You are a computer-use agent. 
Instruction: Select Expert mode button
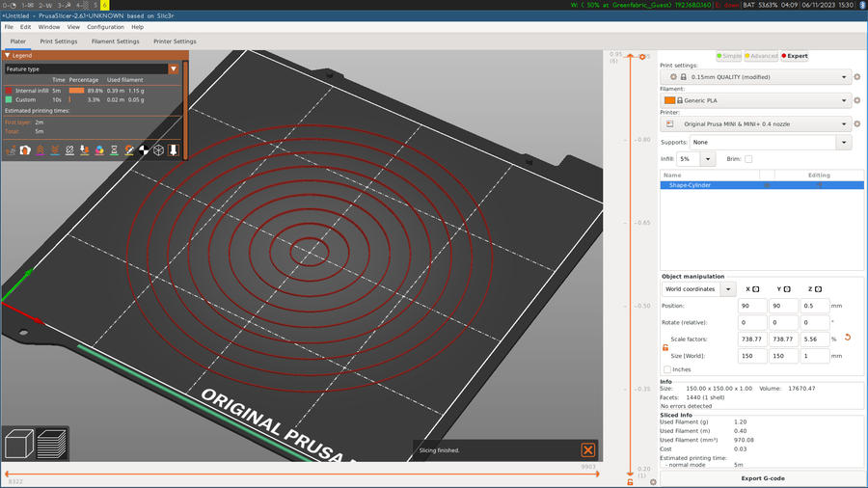(795, 56)
